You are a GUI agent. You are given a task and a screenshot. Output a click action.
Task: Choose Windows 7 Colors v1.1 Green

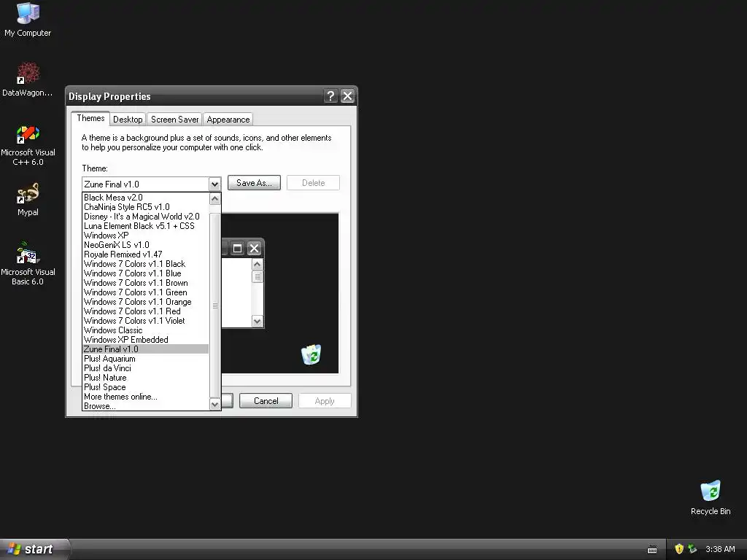146,292
